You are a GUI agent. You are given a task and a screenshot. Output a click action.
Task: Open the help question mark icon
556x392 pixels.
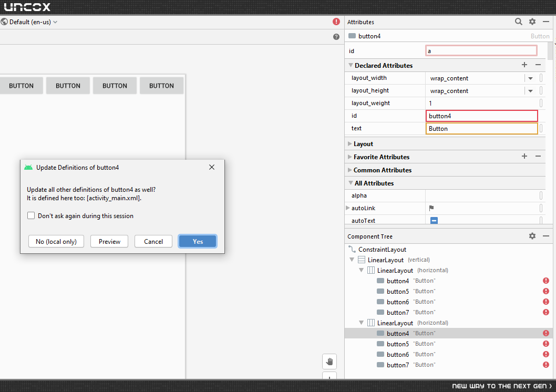pyautogui.click(x=336, y=37)
